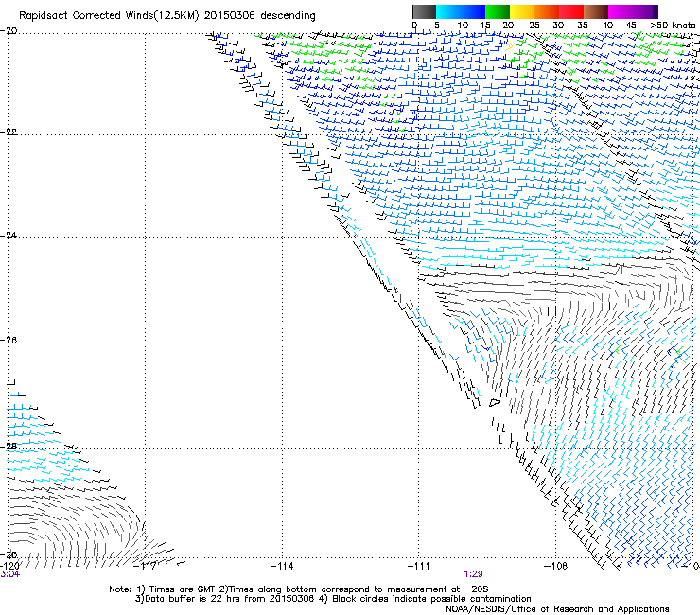
Task: Click the gray 0-5 knots color segment
Action: (424, 11)
